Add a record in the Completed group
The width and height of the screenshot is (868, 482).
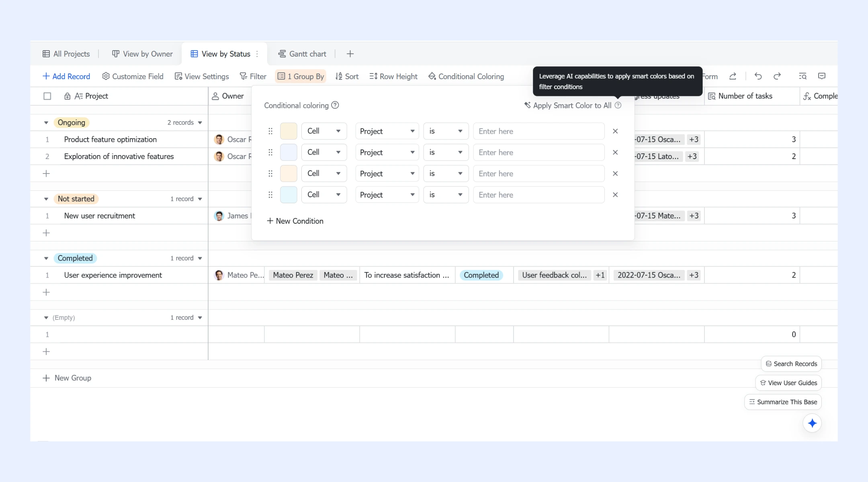[x=46, y=292]
